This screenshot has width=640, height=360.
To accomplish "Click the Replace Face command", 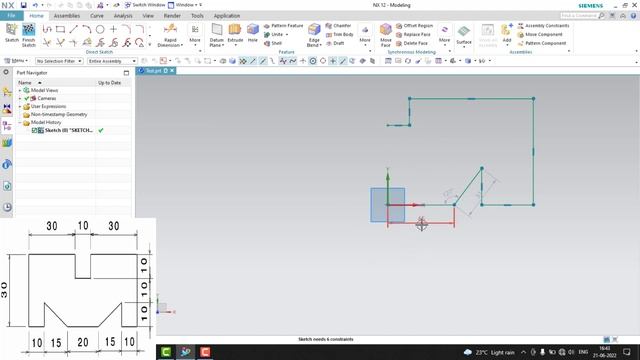I will point(413,35).
